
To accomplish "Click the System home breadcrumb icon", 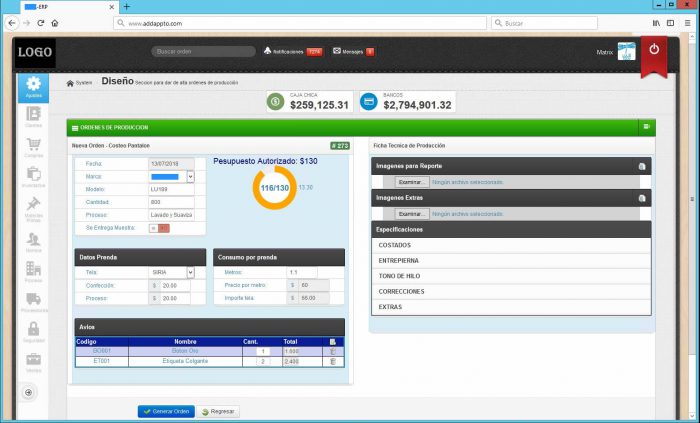I will point(70,83).
